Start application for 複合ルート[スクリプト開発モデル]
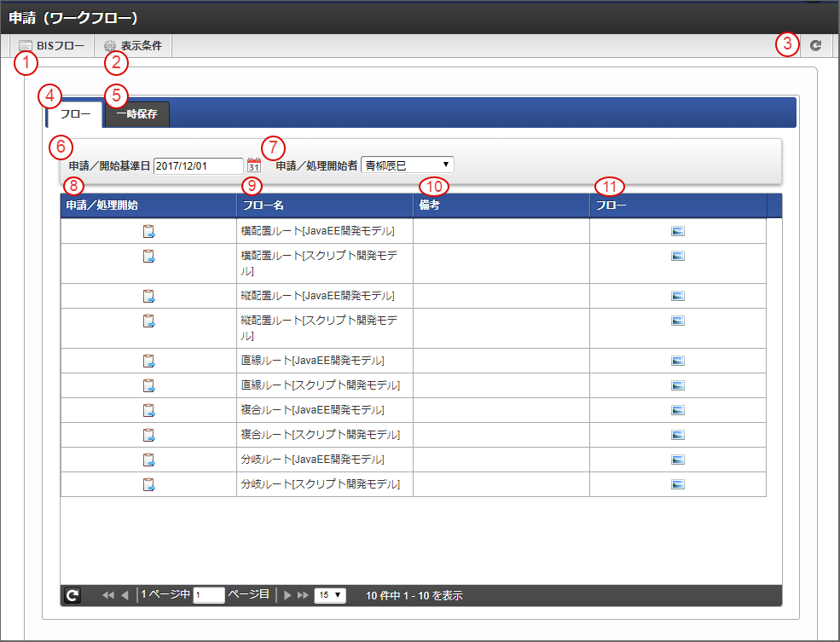The image size is (840, 642). [148, 435]
